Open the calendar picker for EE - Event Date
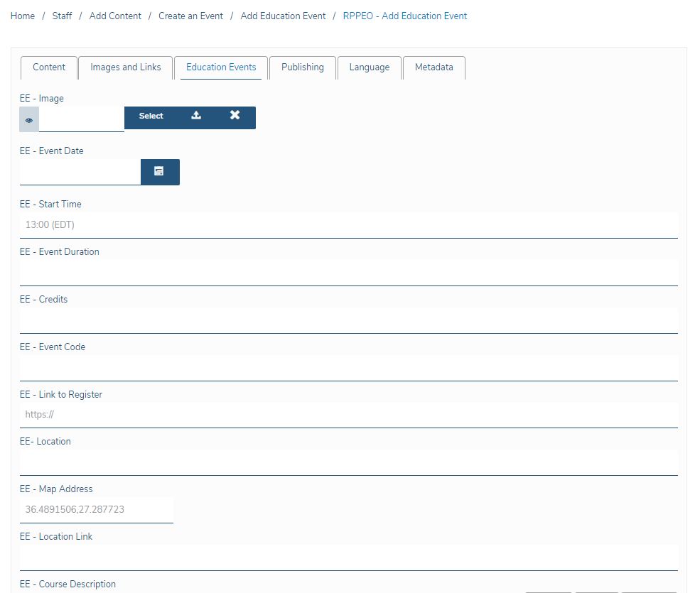 [x=160, y=172]
